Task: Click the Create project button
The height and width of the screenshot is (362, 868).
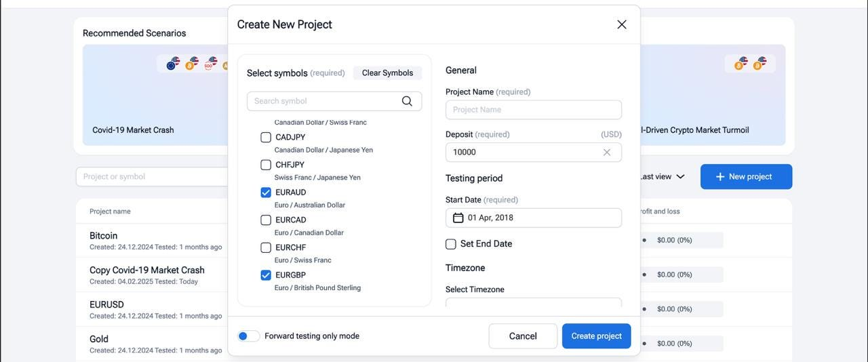Action: (597, 336)
